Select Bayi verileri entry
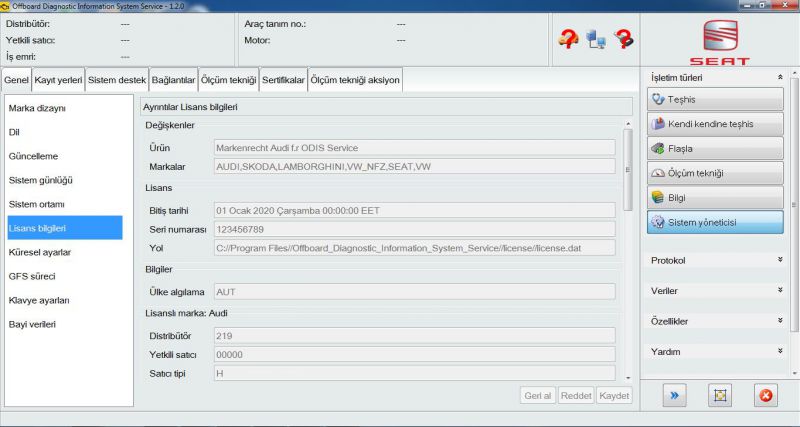800x427 pixels. tap(65, 324)
